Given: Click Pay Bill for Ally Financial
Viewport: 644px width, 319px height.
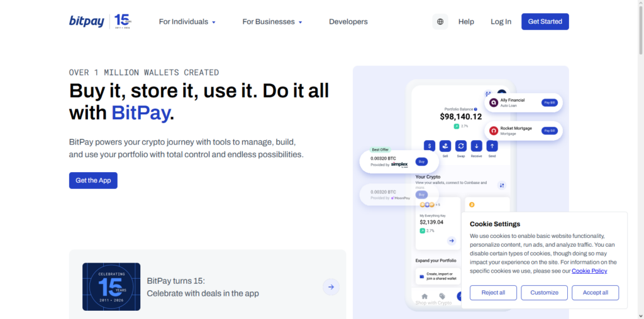Looking at the screenshot, I should [x=550, y=102].
